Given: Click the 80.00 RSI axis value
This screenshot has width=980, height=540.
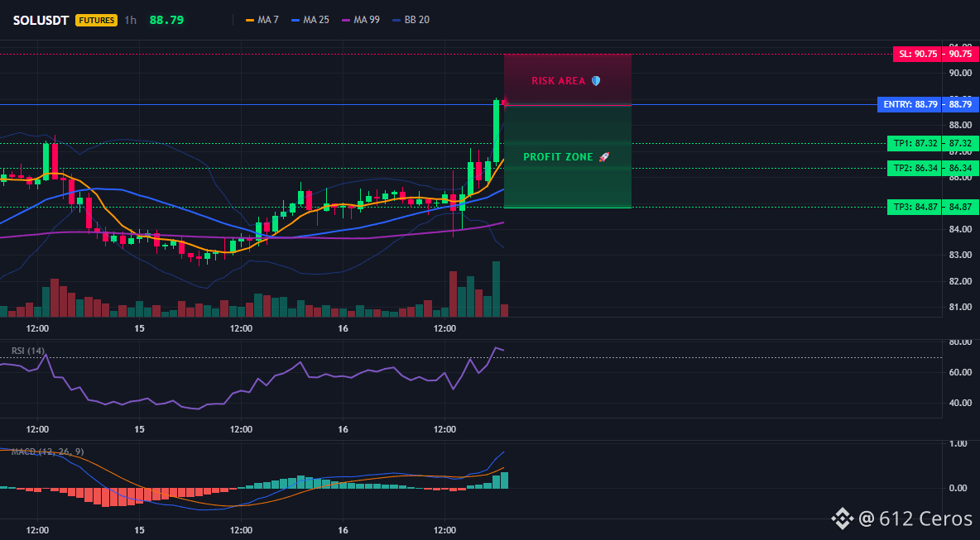Looking at the screenshot, I should (x=961, y=342).
